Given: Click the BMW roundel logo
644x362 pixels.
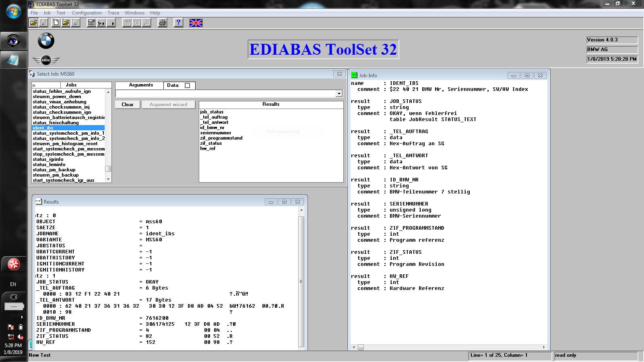Looking at the screenshot, I should 46,41.
